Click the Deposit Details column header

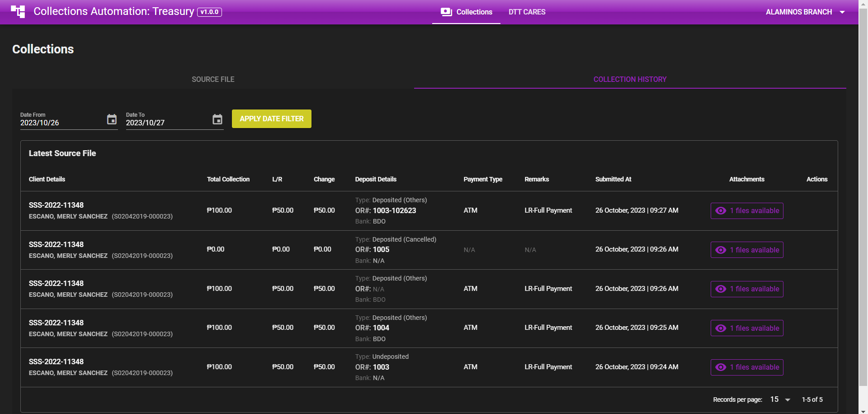pyautogui.click(x=376, y=180)
